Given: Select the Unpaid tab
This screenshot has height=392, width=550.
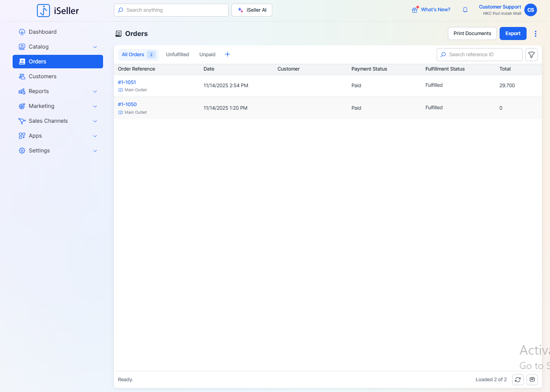Looking at the screenshot, I should (207, 54).
